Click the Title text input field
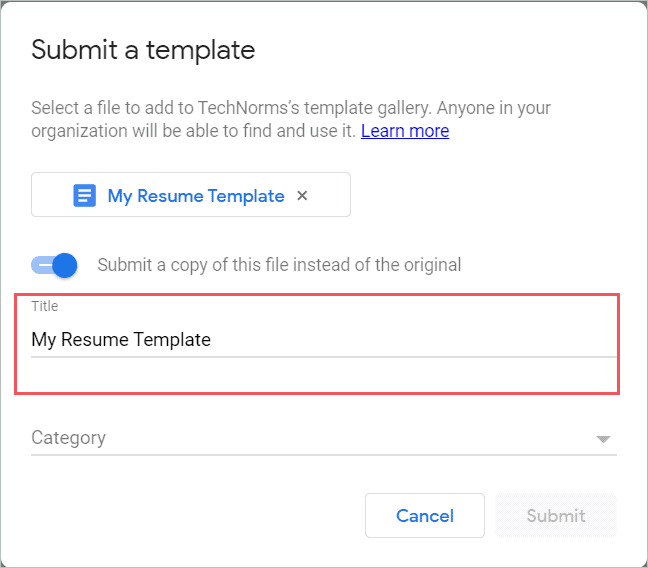The height and width of the screenshot is (568, 648). pos(323,340)
